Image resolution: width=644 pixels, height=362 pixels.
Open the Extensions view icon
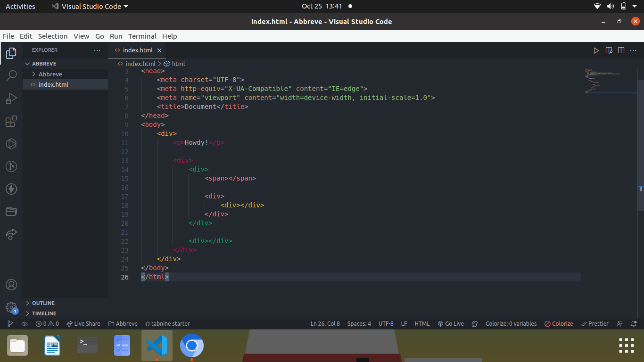point(11,121)
